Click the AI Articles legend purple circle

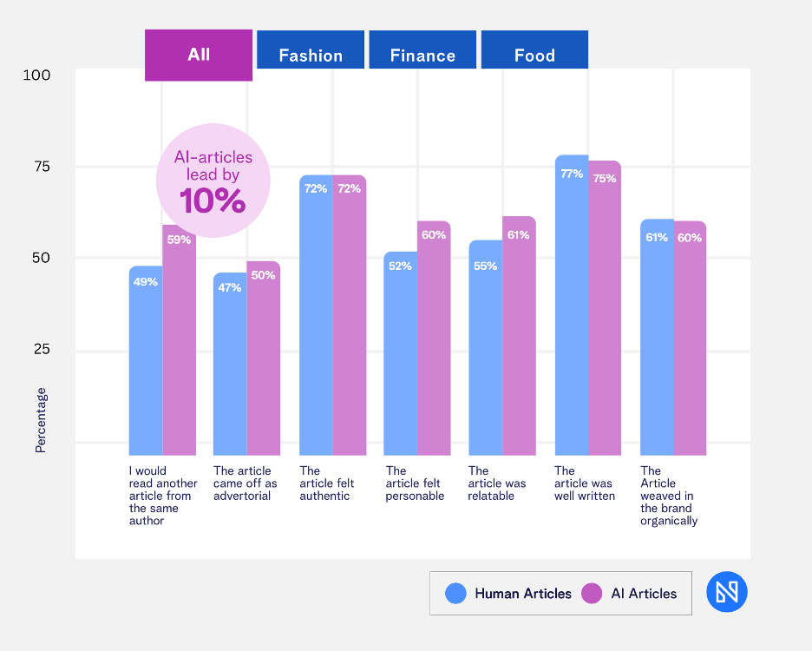592,594
